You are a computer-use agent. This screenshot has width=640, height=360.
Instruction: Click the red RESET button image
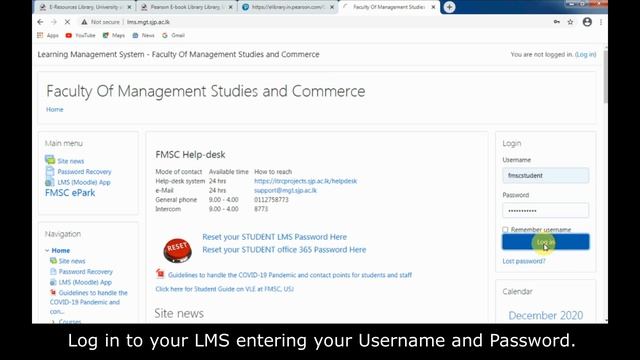pos(178,250)
